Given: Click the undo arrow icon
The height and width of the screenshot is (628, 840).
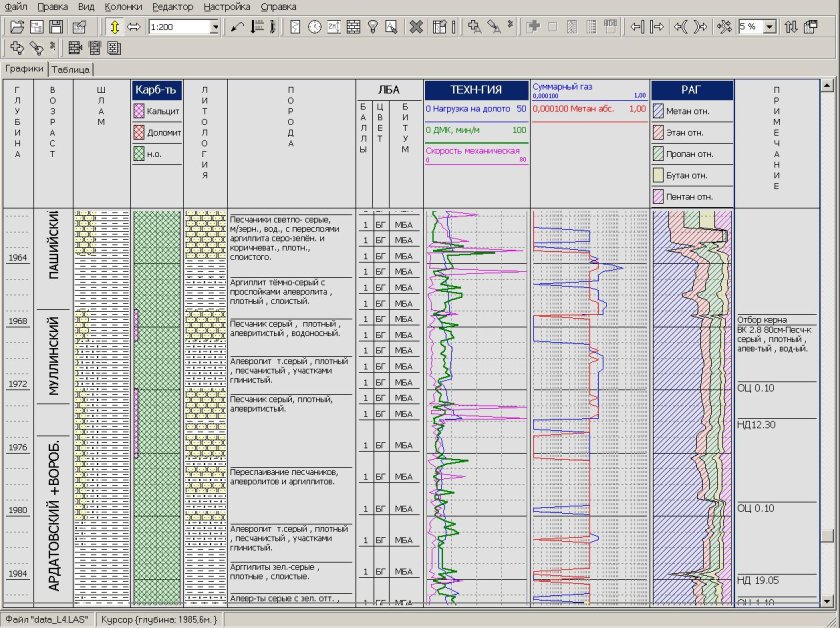Looking at the screenshot, I should 238,28.
